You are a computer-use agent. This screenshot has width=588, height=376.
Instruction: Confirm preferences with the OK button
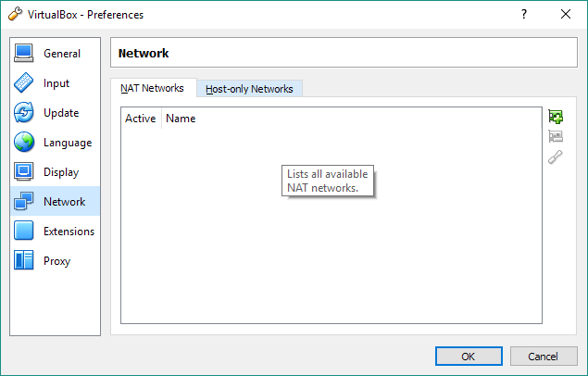pos(469,356)
